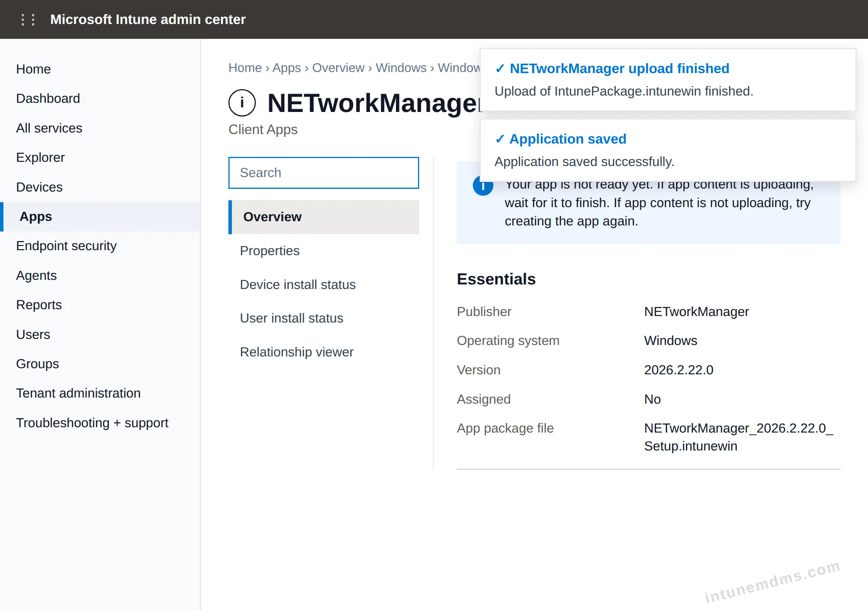The image size is (868, 610).
Task: Open Endpoint security
Action: pos(66,246)
